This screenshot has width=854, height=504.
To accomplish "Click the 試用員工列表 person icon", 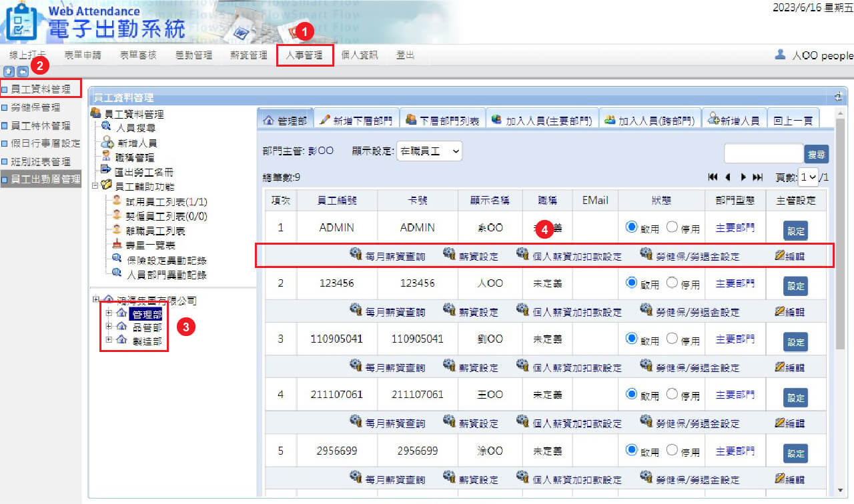I will (x=117, y=201).
